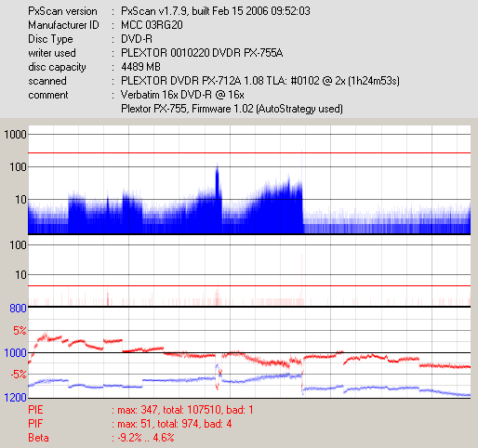Image resolution: width=478 pixels, height=448 pixels.
Task: Click the red threshold line in PIE graph
Action: pyautogui.click(x=249, y=153)
